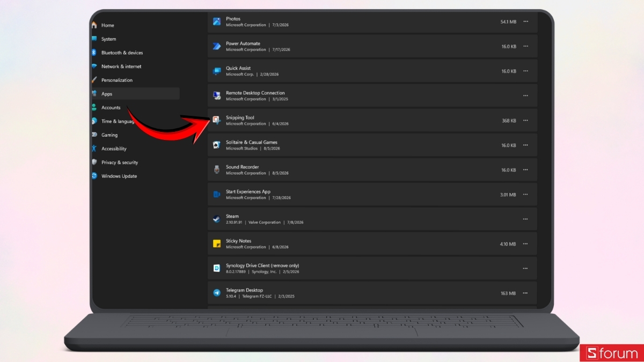Click the Bluetooth icon in the sidebar
644x362 pixels.
coord(94,53)
